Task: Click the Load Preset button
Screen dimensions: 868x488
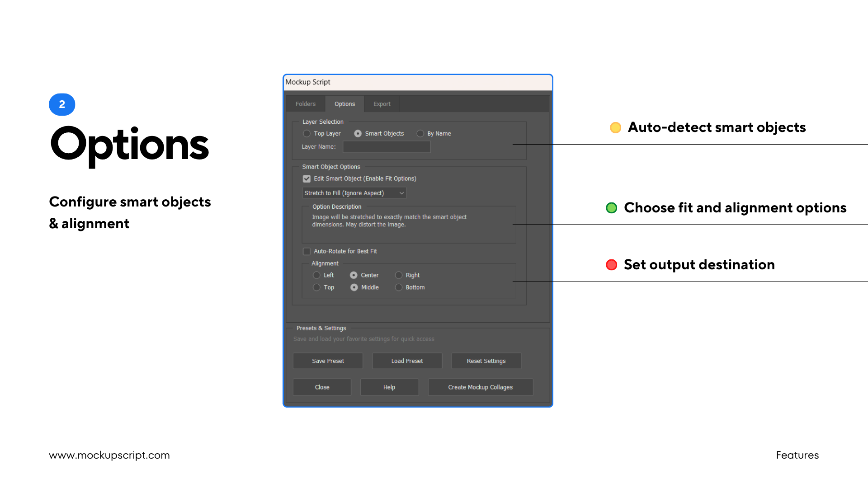Action: coord(407,361)
